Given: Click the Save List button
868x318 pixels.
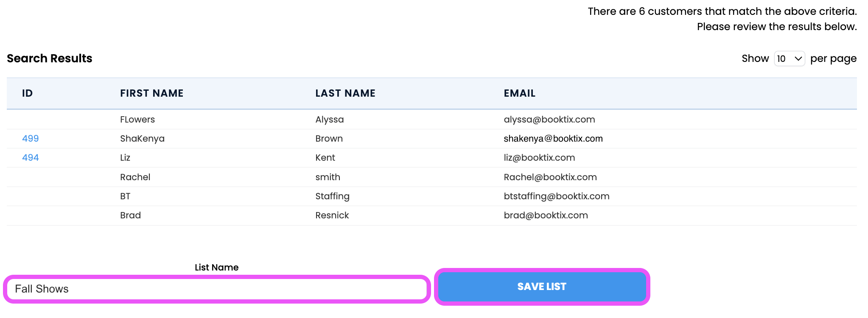Looking at the screenshot, I should (x=542, y=287).
